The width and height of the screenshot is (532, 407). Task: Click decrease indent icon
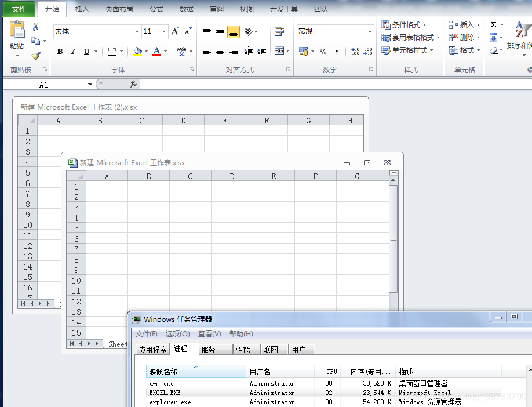coord(249,51)
